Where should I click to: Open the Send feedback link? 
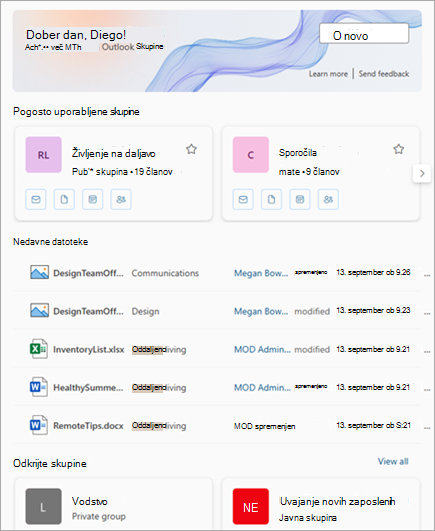[384, 74]
